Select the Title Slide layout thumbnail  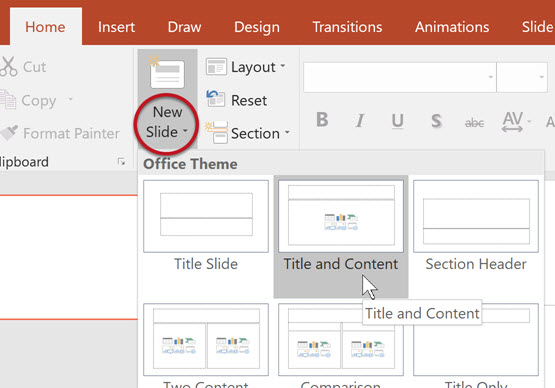[206, 216]
